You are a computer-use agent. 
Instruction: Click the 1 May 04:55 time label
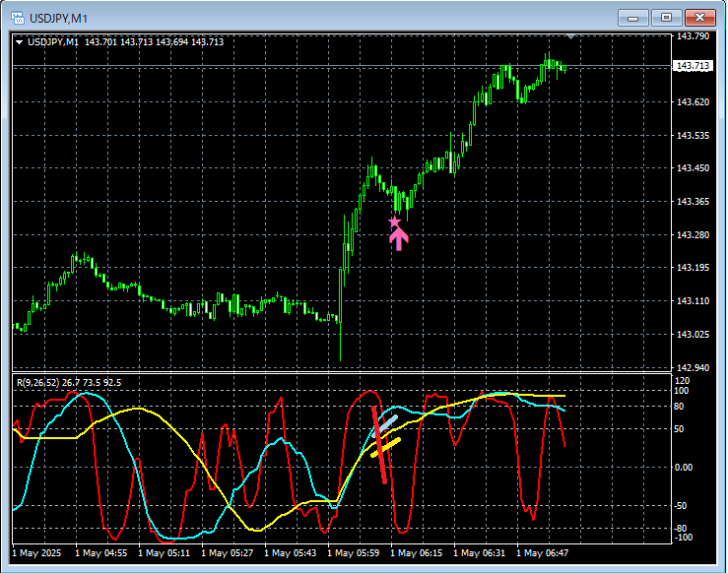click(100, 553)
